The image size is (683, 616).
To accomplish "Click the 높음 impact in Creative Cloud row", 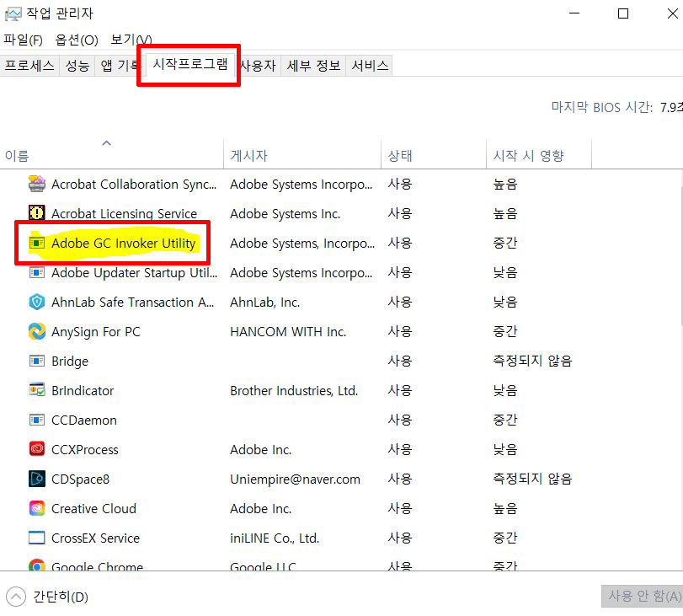I will (x=505, y=508).
